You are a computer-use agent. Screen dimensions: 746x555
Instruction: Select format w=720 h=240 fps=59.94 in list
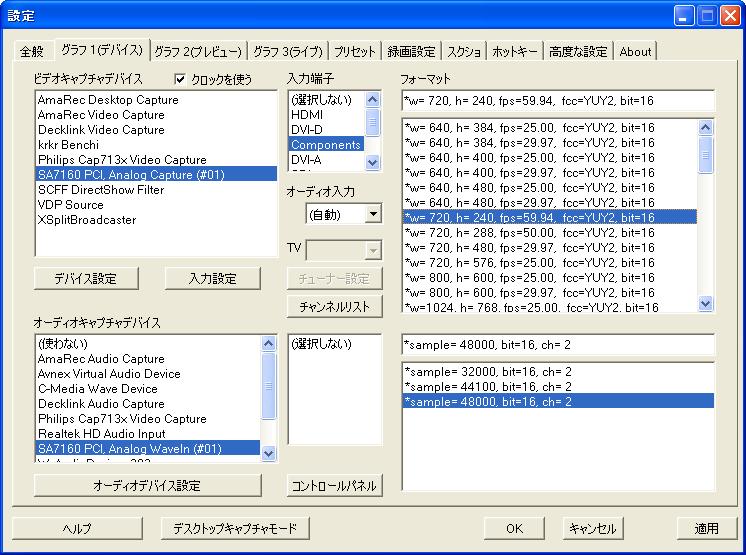[550, 217]
